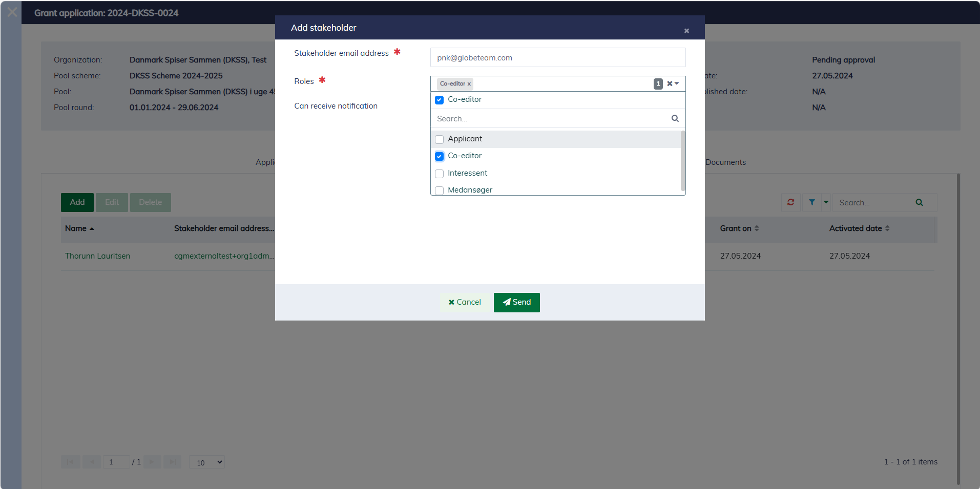Open the page size dropdown
This screenshot has height=489, width=980.
click(206, 462)
